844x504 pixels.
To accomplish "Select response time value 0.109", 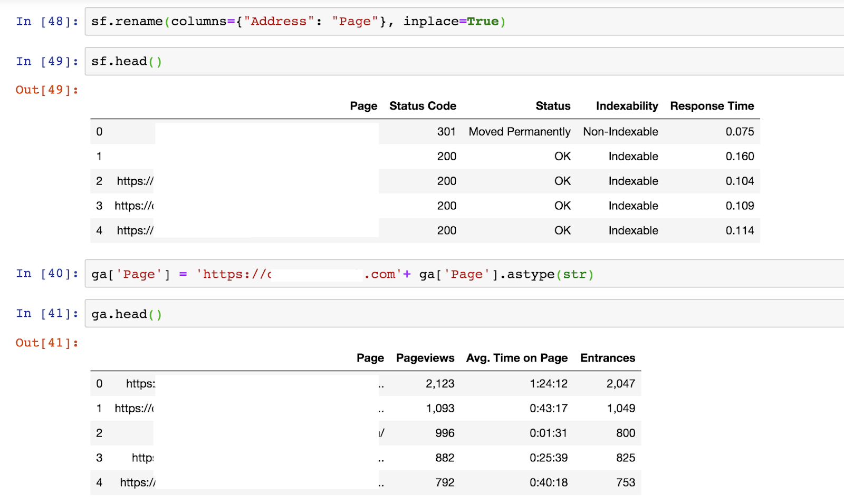I will coord(740,206).
